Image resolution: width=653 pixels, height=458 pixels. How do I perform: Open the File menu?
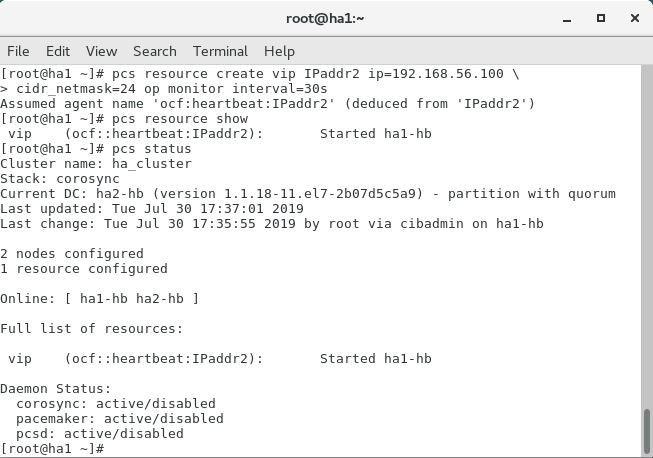pos(18,51)
